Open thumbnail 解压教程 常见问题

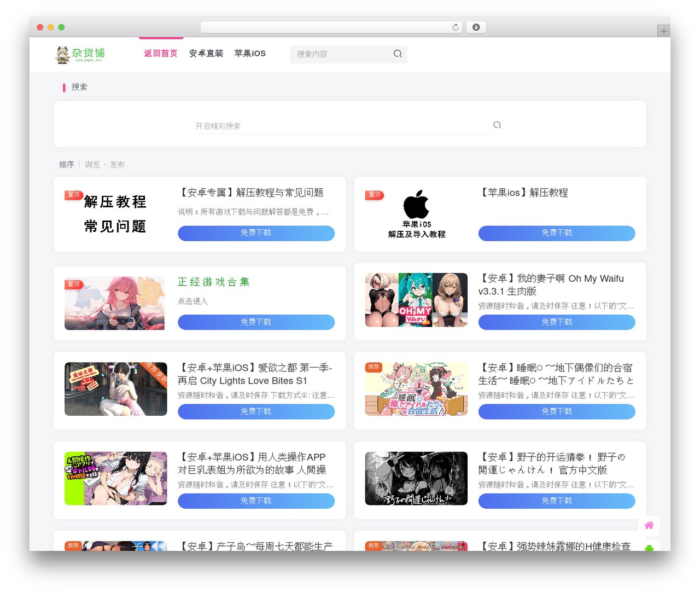[x=115, y=214]
